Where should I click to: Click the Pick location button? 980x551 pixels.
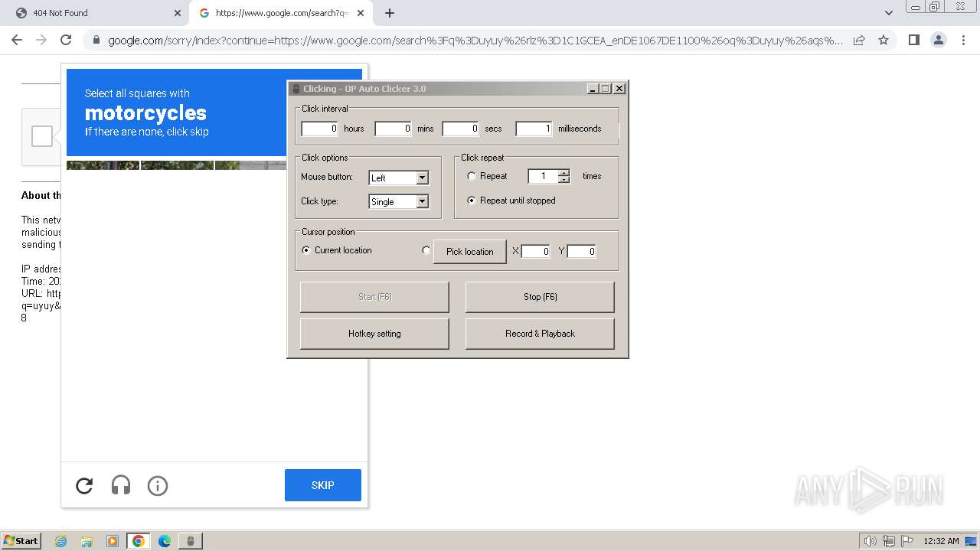tap(470, 251)
